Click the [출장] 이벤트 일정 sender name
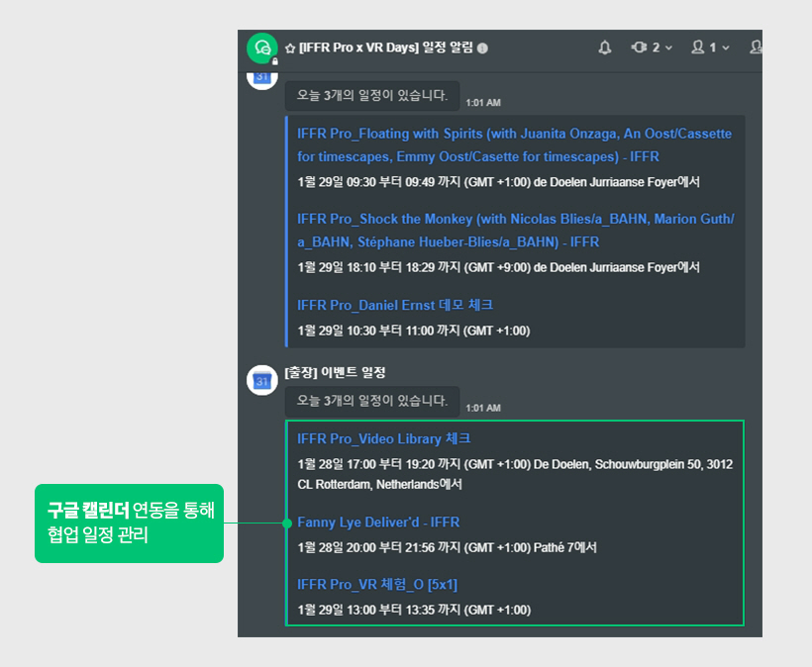This screenshot has height=667, width=812. tap(335, 372)
